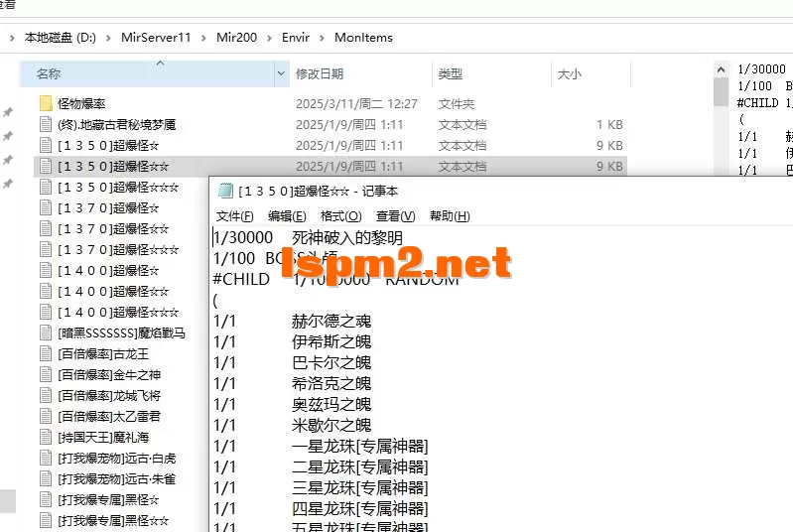
Task: Click the [百倍爆率]金牛之神 file icon
Action: 46,375
